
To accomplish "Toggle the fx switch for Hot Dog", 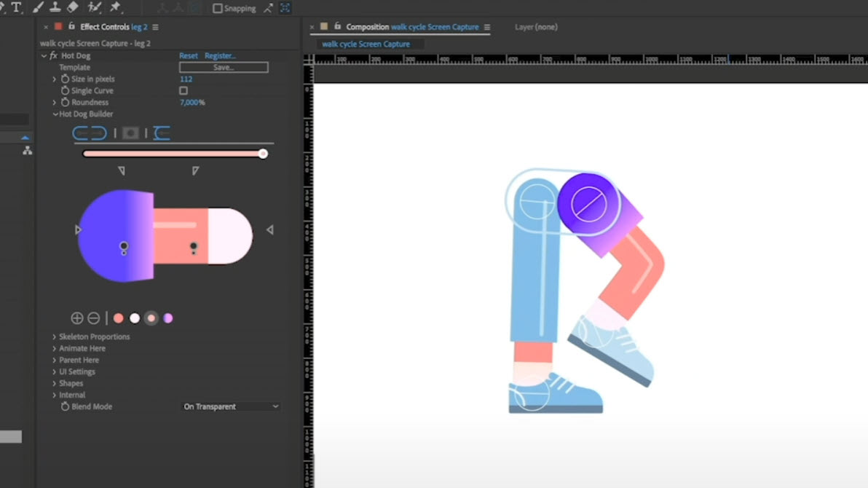I will (x=54, y=55).
